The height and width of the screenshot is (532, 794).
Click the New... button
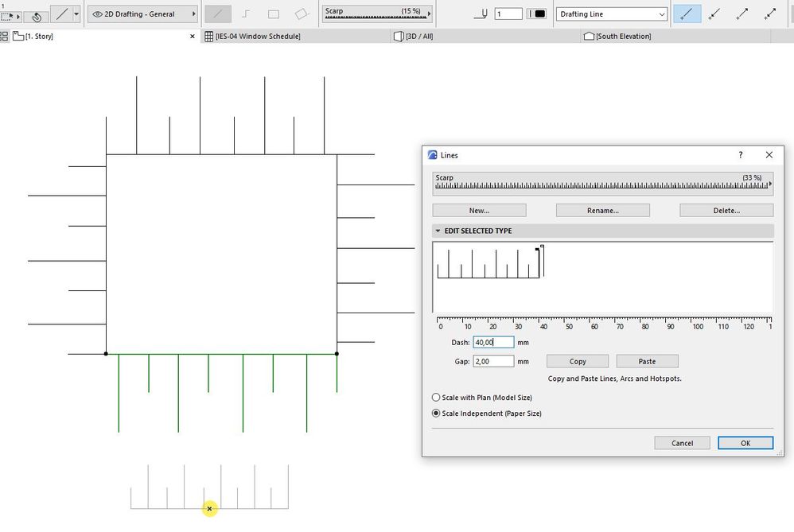pos(479,211)
